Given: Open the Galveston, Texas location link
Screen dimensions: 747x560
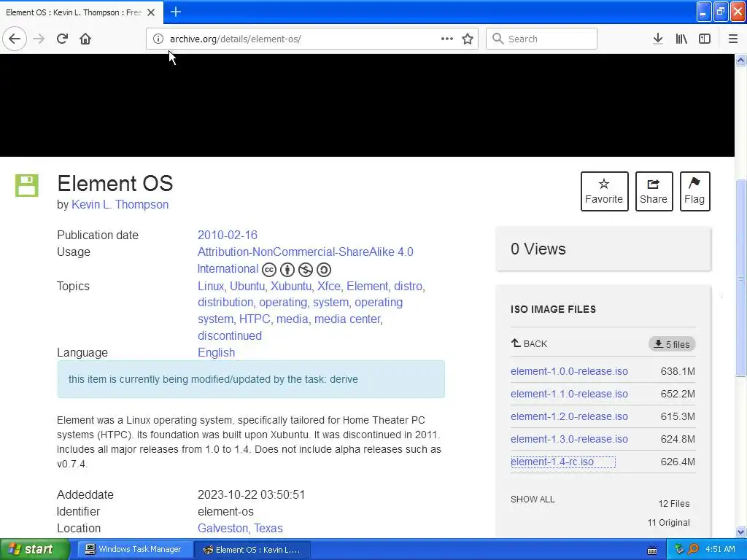Looking at the screenshot, I should pos(240,528).
